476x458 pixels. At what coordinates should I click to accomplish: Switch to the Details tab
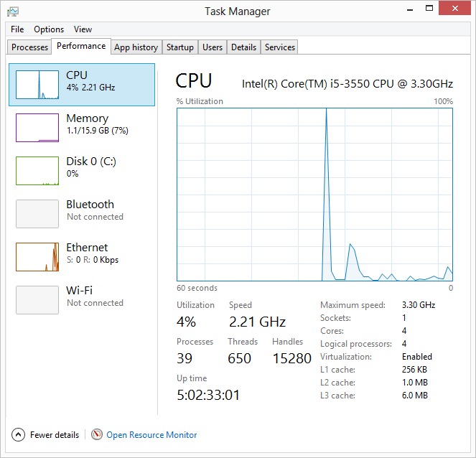[243, 47]
